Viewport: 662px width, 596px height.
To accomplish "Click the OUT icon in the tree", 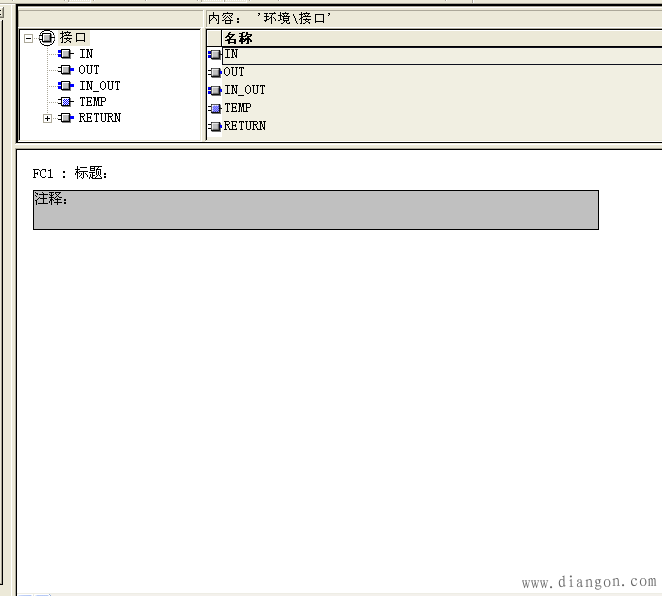I will (66, 70).
